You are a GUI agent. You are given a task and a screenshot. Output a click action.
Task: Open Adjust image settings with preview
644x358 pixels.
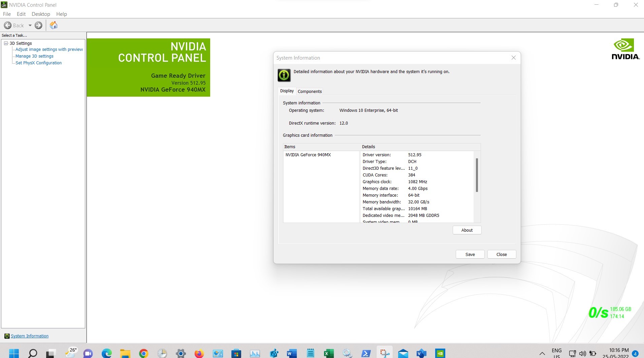tap(49, 49)
